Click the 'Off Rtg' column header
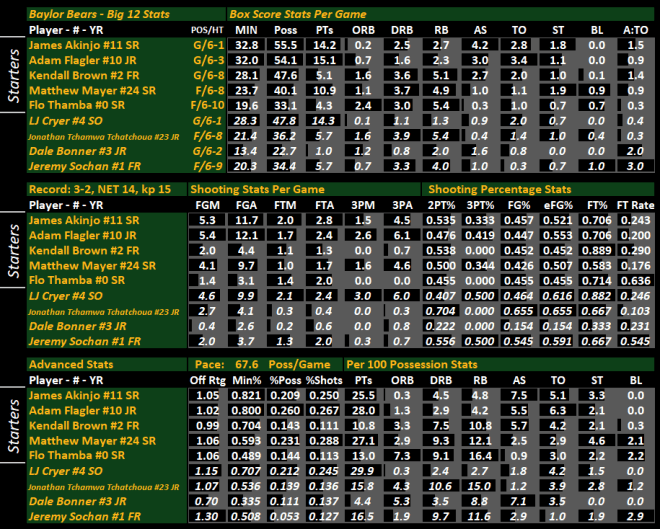 208,380
